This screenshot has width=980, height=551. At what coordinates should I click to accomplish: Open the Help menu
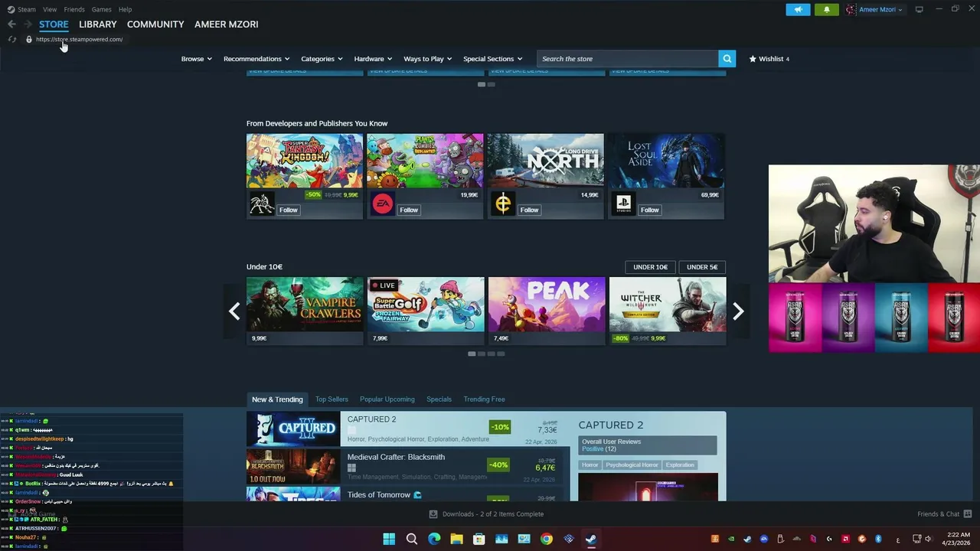click(125, 9)
